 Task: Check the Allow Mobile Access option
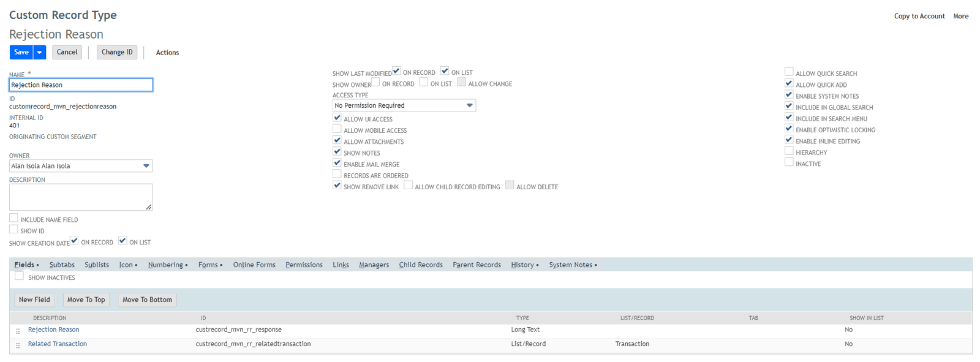pos(337,129)
